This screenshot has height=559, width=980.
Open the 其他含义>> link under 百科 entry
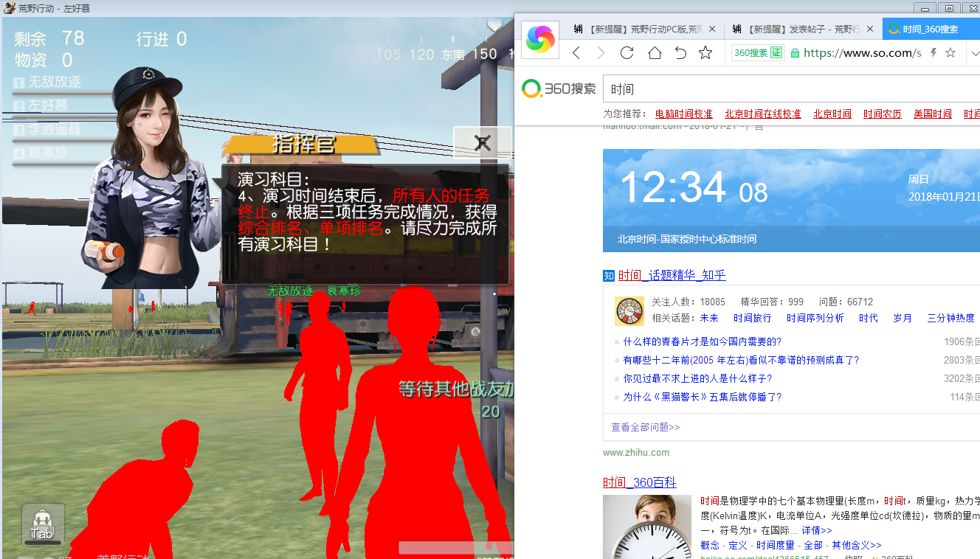pyautogui.click(x=856, y=546)
